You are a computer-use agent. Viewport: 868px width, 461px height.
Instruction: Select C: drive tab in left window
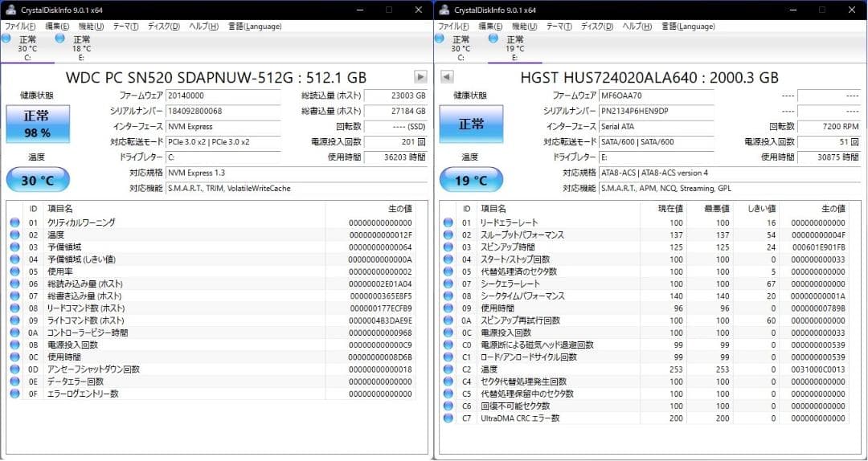pyautogui.click(x=27, y=47)
